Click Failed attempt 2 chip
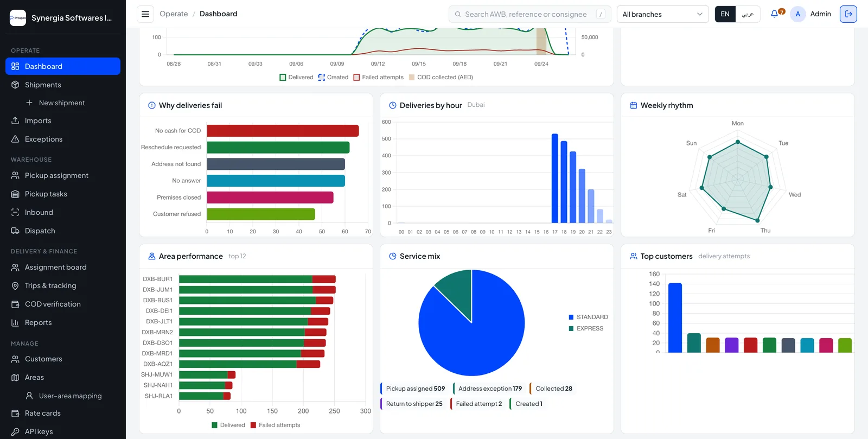 click(478, 404)
